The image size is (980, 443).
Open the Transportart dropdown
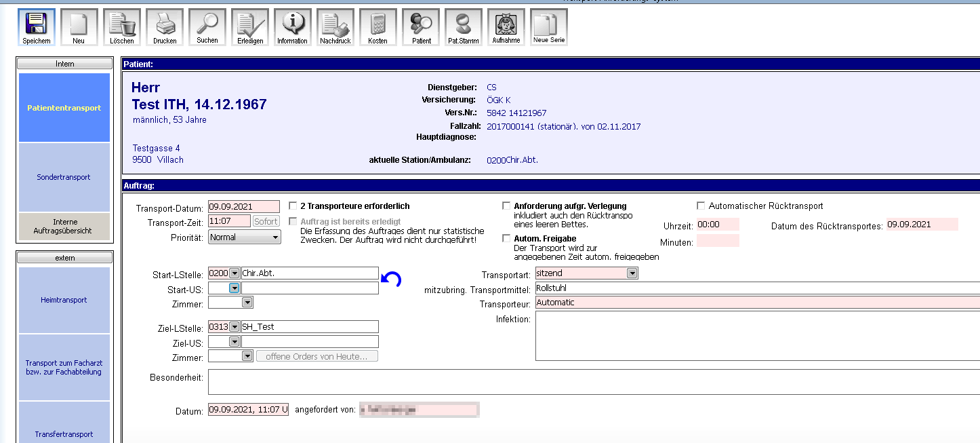pyautogui.click(x=632, y=273)
